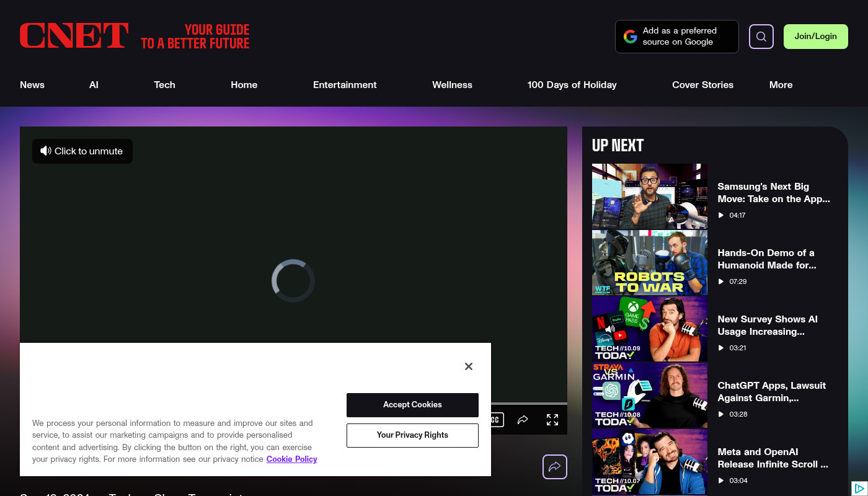Click the AdChoices icon
Viewport: 868px width, 496px height.
coord(859,488)
